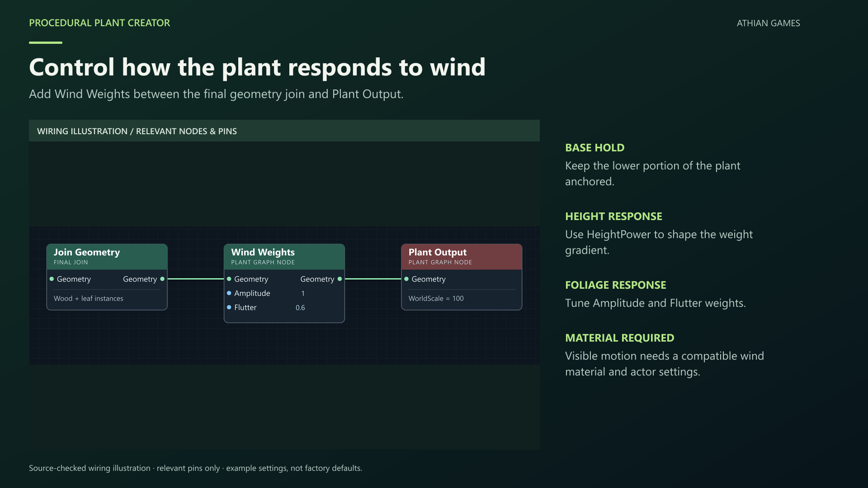Click the wire between Wind Weights and Plant Output
This screenshot has height=488, width=868.
pos(373,279)
